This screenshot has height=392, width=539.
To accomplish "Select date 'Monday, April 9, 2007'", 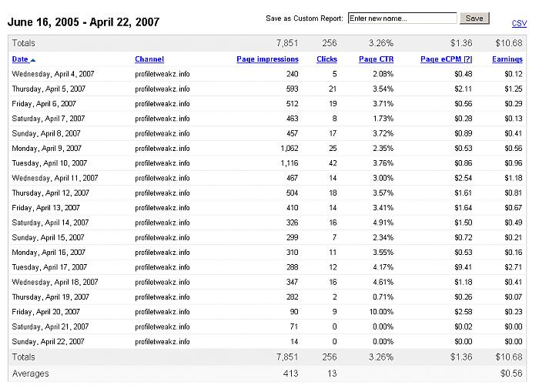I will pyautogui.click(x=47, y=148).
